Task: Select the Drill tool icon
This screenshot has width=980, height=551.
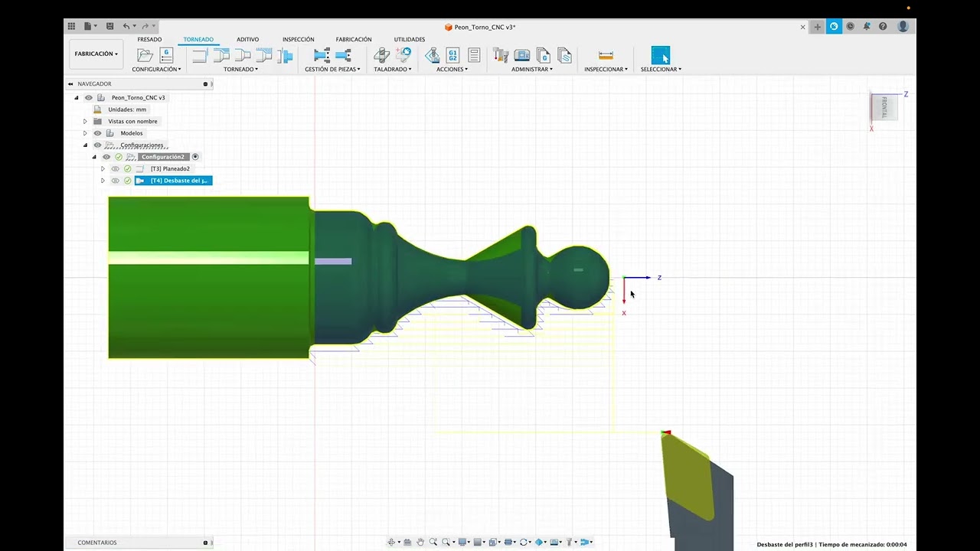Action: [x=381, y=55]
